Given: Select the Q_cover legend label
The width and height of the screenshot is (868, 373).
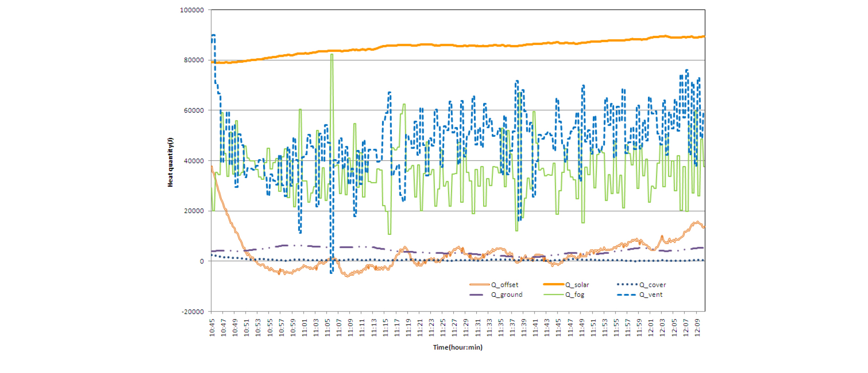Looking at the screenshot, I should click(653, 285).
